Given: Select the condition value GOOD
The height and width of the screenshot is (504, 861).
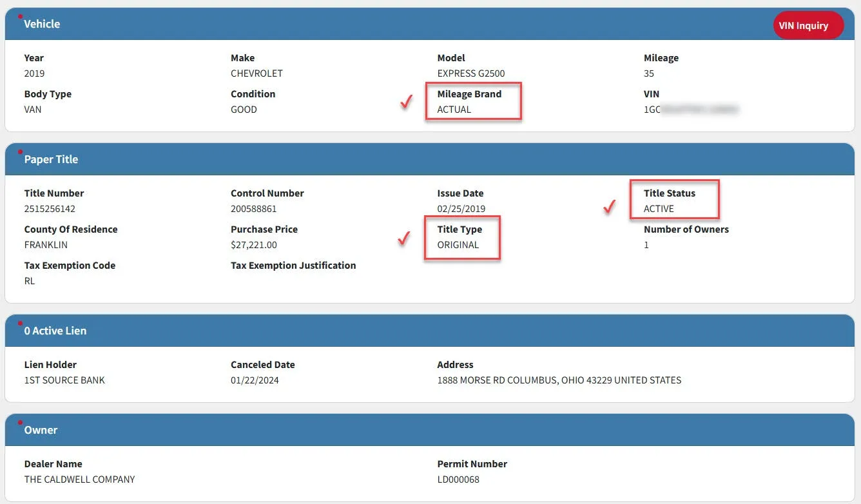Looking at the screenshot, I should [244, 110].
